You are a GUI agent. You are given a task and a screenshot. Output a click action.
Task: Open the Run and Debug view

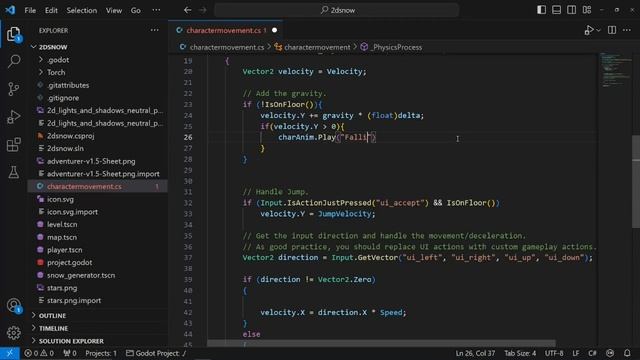tap(13, 117)
